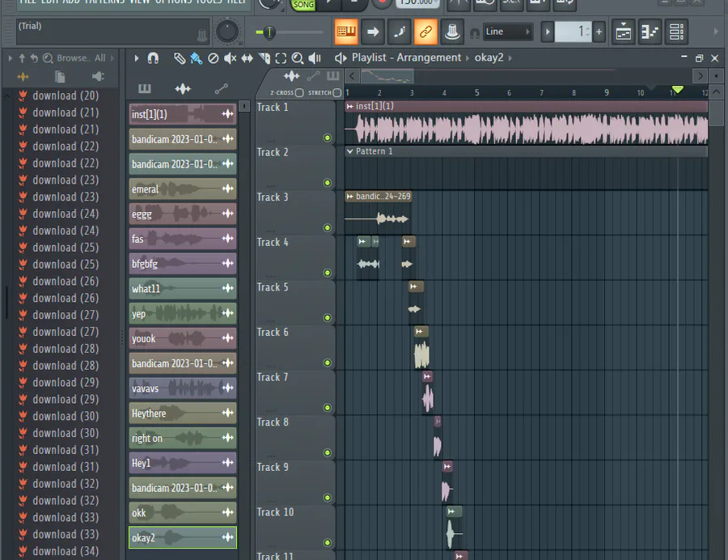Add new pattern with plus button

(x=599, y=32)
